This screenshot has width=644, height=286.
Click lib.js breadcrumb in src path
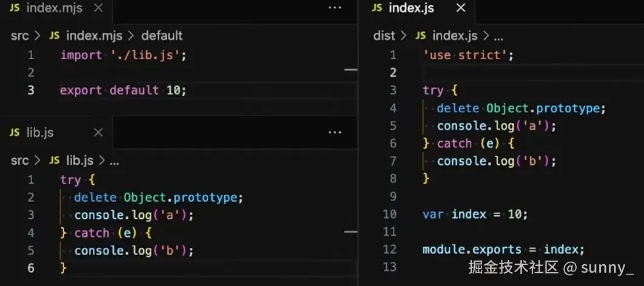pos(79,160)
